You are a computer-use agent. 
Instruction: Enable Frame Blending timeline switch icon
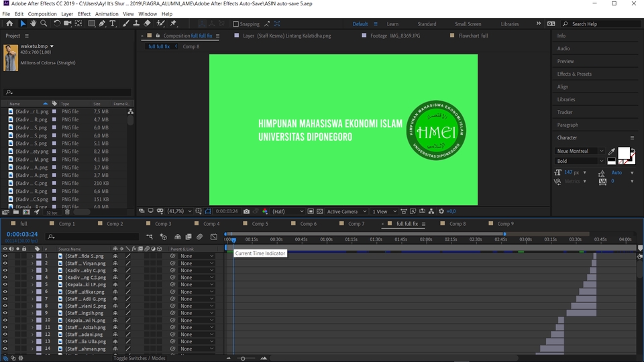189,237
